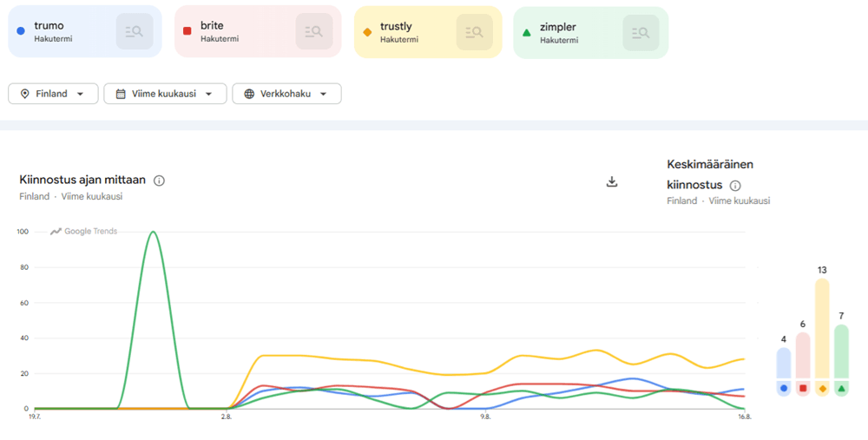This screenshot has width=868, height=440.
Task: Click the red brite average bar
Action: [803, 355]
